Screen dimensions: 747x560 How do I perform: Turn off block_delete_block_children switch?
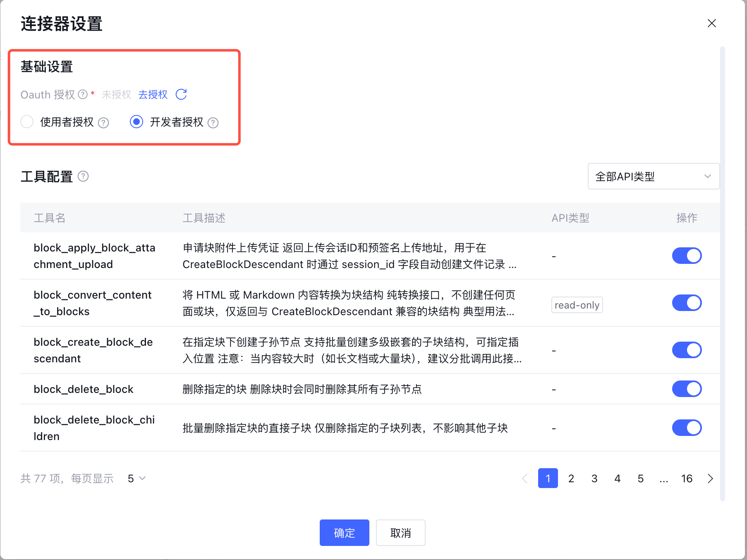687,428
